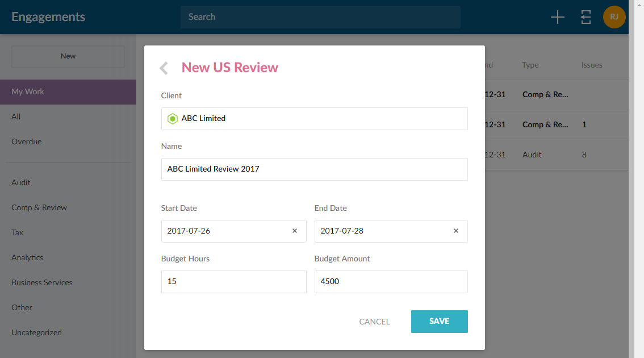Focus the Budget Hours field
The image size is (644, 358).
point(233,282)
